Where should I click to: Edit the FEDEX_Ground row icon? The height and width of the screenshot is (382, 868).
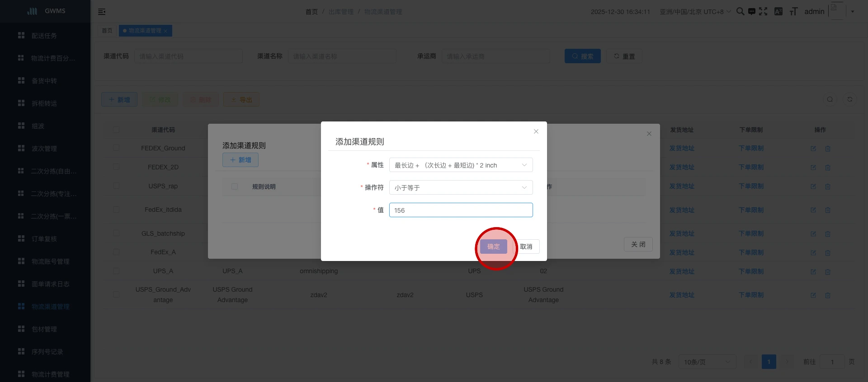(x=813, y=149)
